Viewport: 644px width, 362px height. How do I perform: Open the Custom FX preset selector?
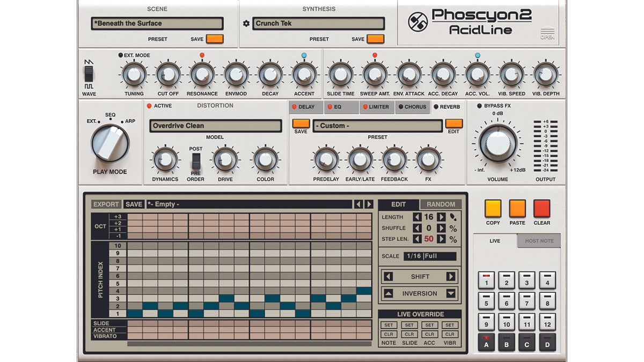[376, 126]
